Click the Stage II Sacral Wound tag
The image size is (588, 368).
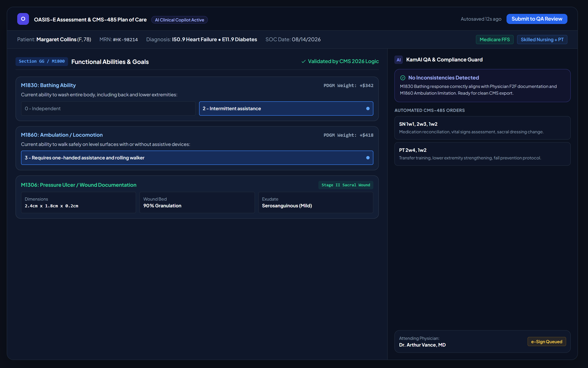(346, 185)
